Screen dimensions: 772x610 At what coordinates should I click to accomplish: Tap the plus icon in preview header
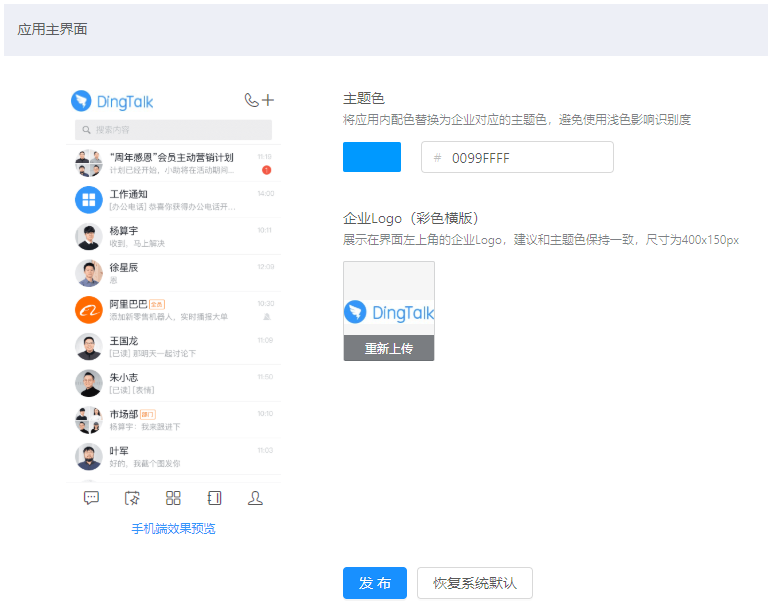268,100
